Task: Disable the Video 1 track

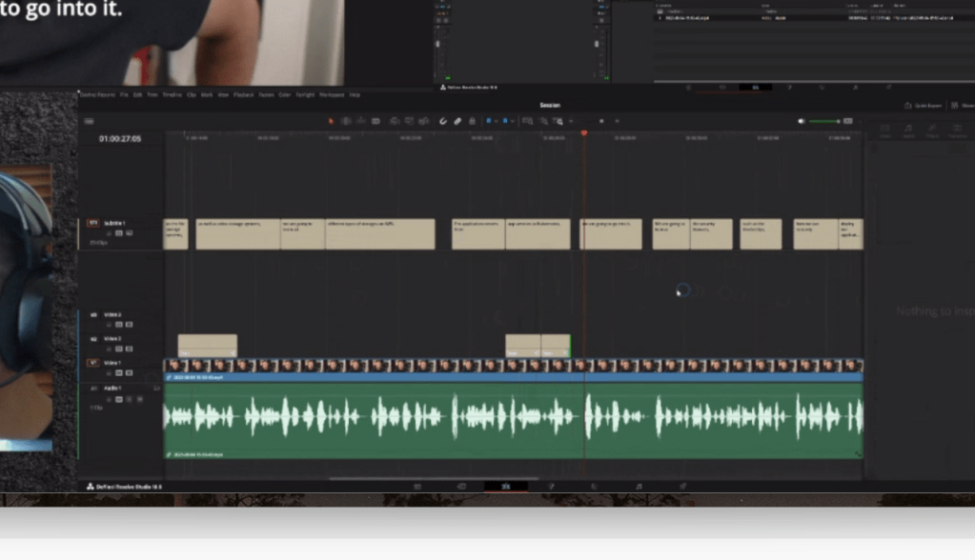Action: click(x=130, y=373)
